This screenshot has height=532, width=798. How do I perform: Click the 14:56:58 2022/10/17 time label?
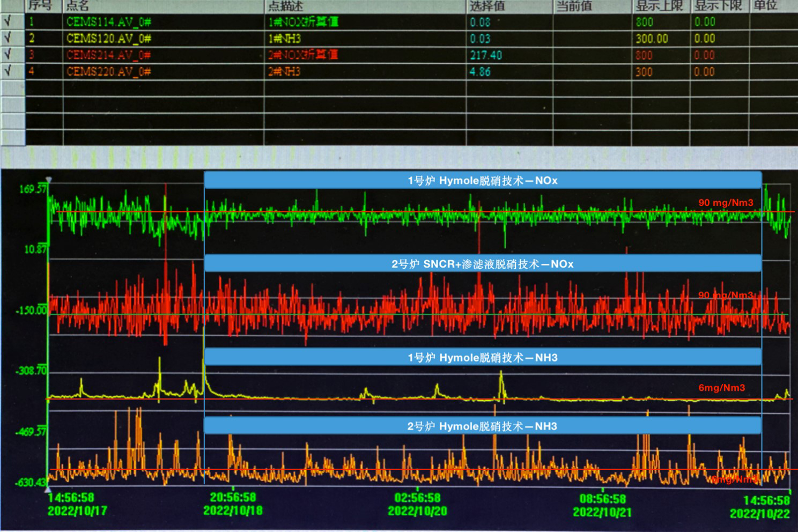pyautogui.click(x=77, y=504)
